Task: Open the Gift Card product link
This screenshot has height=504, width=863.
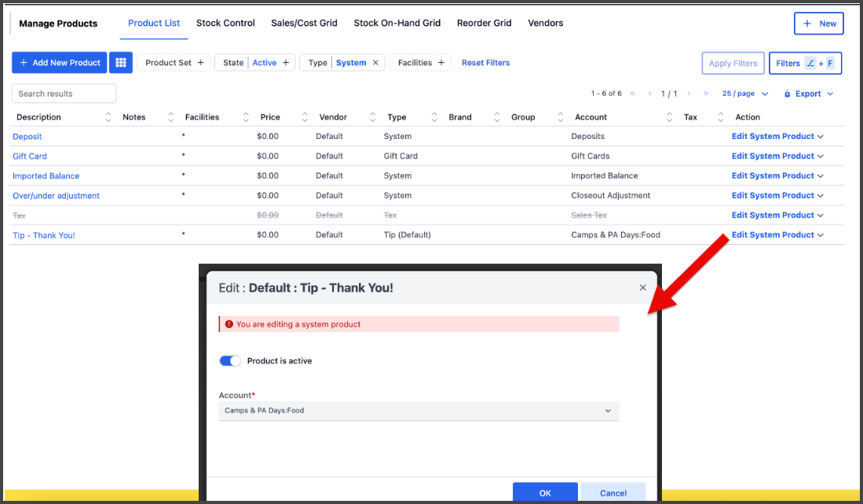Action: click(30, 156)
